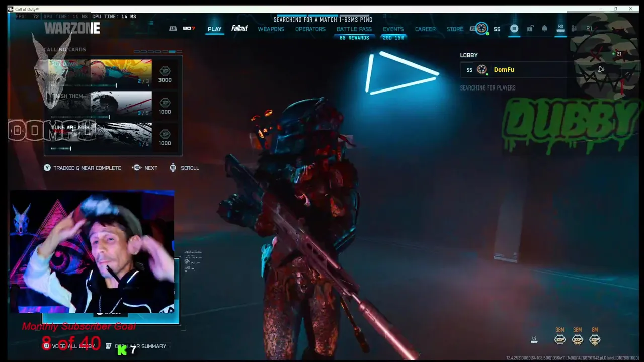This screenshot has width=644, height=362.
Task: Open the CAREER tab
Action: (425, 29)
